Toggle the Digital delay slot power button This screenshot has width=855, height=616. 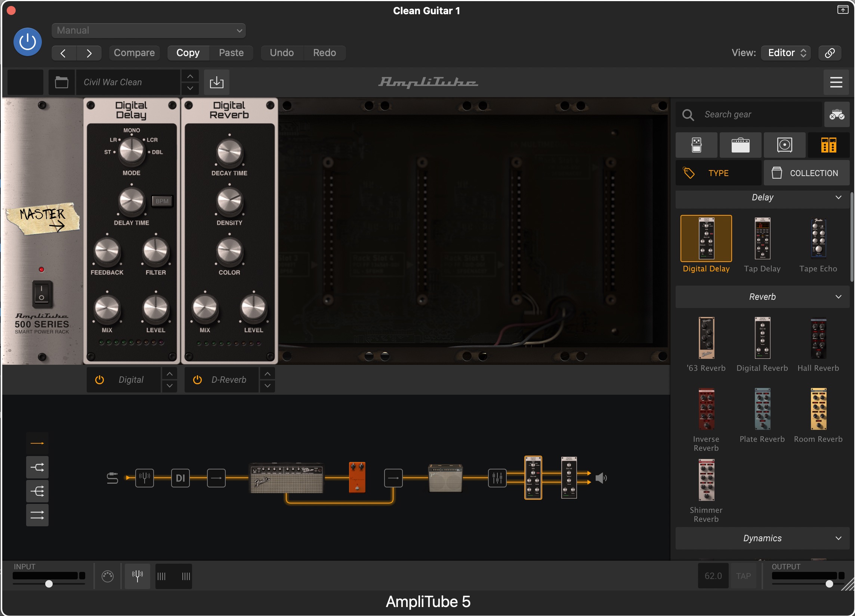(99, 380)
